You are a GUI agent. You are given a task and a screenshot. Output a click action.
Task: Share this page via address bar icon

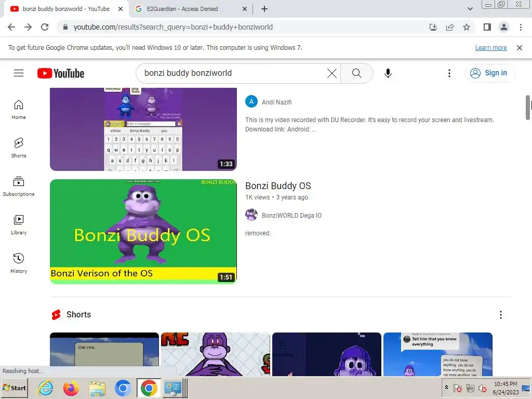point(450,27)
